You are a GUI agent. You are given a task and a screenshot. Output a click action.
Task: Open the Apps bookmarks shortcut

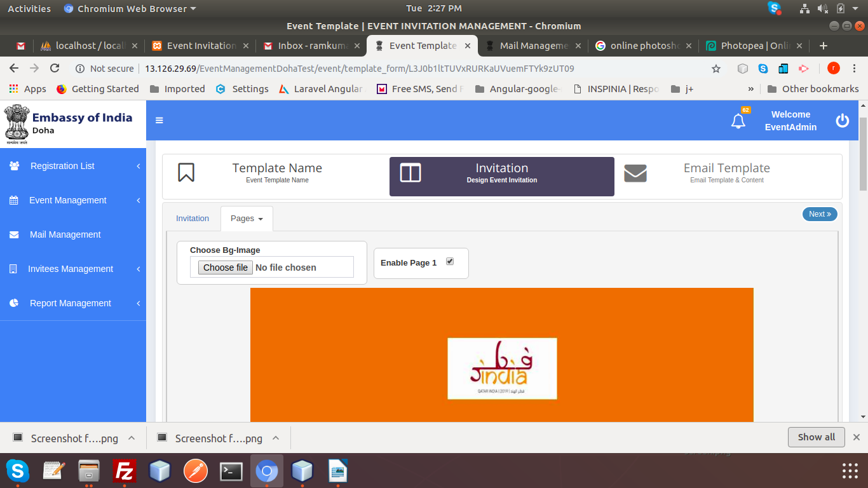click(x=28, y=89)
